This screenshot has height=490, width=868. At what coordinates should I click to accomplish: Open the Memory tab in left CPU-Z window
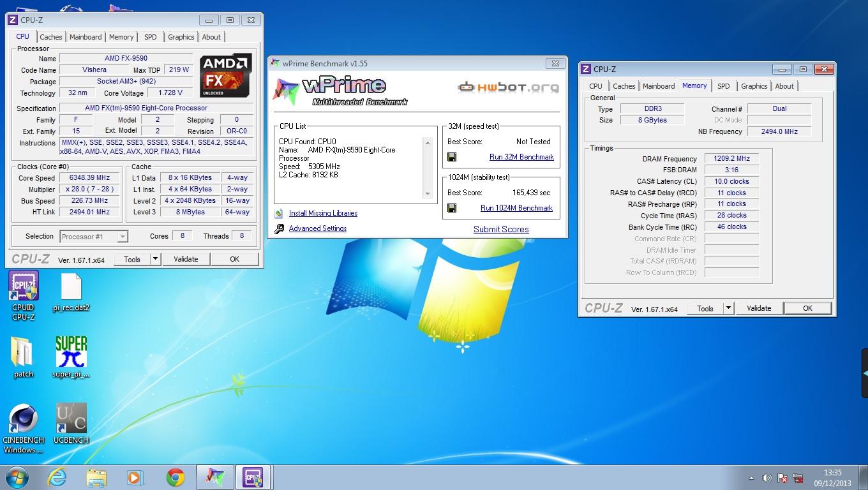tap(121, 37)
